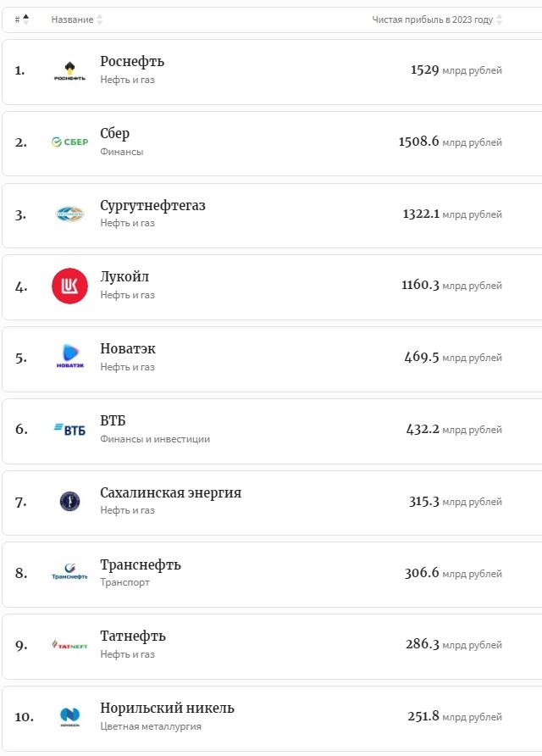Sort by Название column arrows

100,19
